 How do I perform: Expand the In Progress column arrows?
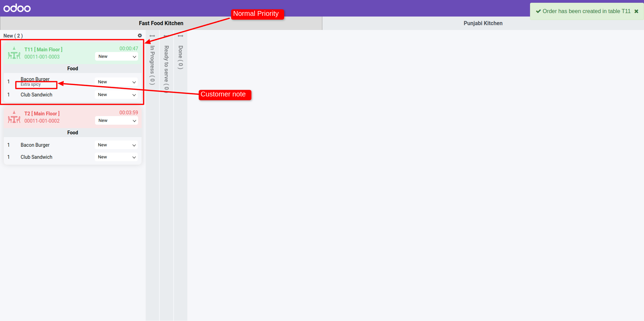(152, 36)
